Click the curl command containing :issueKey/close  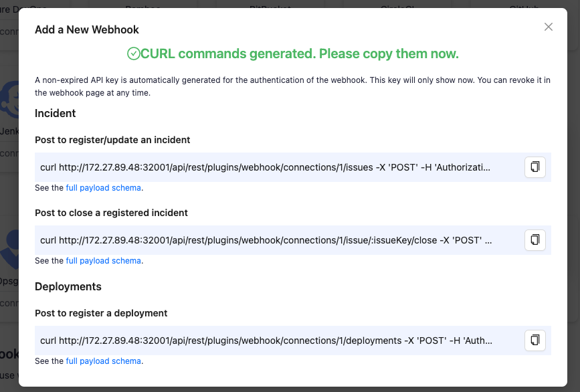265,240
